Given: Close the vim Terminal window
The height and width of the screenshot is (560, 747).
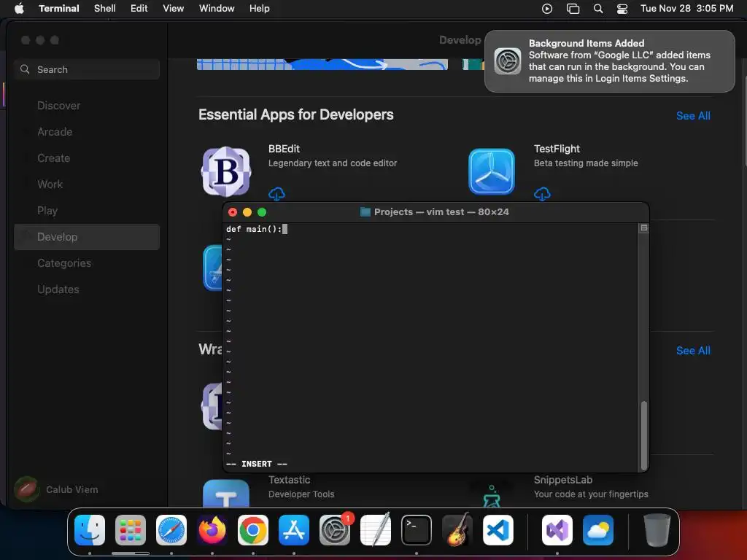Looking at the screenshot, I should click(x=233, y=212).
